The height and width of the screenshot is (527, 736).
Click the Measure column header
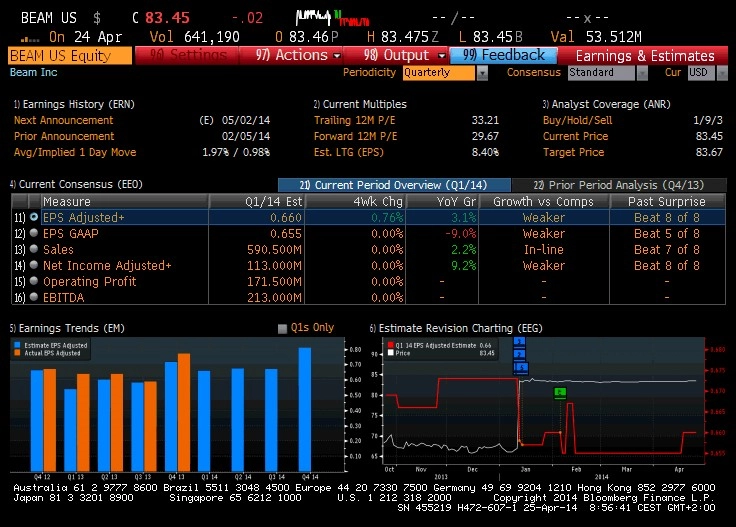(x=125, y=201)
